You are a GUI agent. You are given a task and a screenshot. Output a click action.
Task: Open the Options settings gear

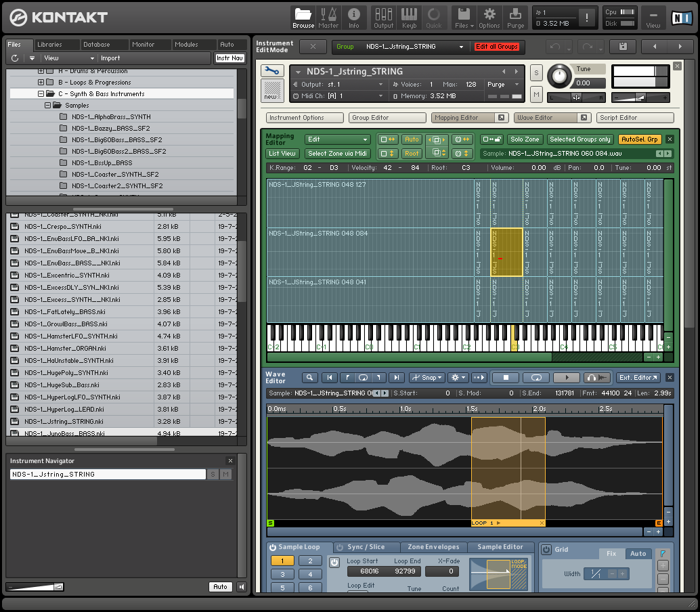tap(489, 18)
